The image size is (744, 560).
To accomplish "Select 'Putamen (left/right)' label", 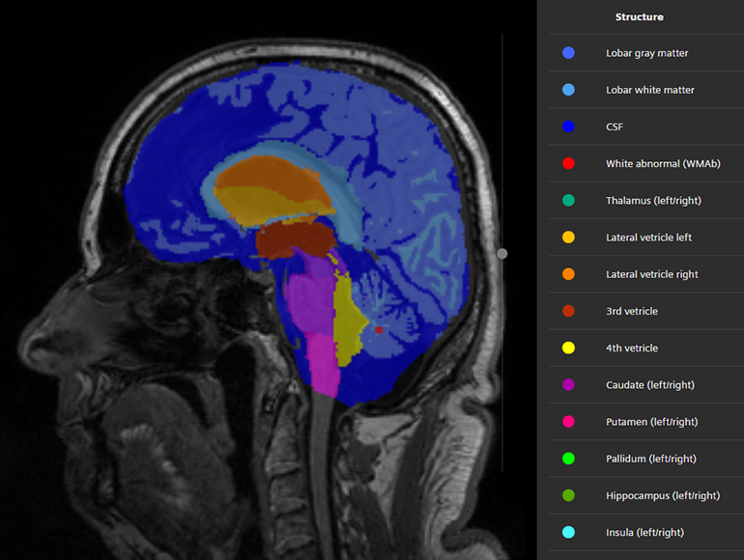I will [652, 422].
